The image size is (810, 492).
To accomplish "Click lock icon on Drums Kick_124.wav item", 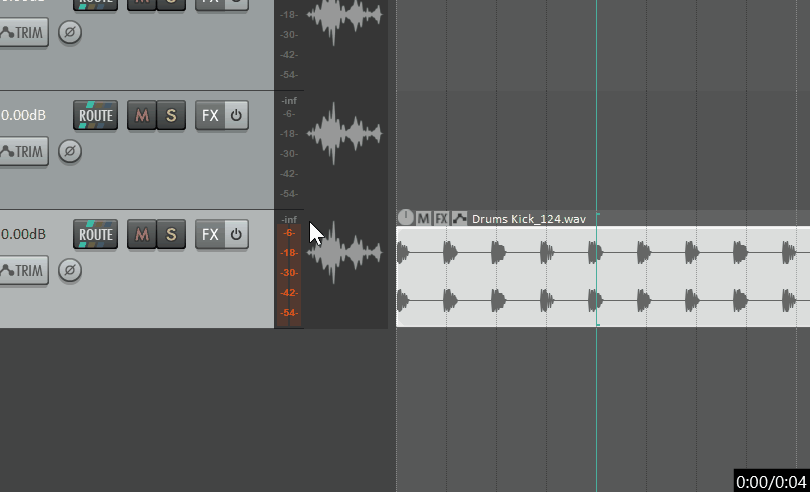I will click(x=406, y=218).
